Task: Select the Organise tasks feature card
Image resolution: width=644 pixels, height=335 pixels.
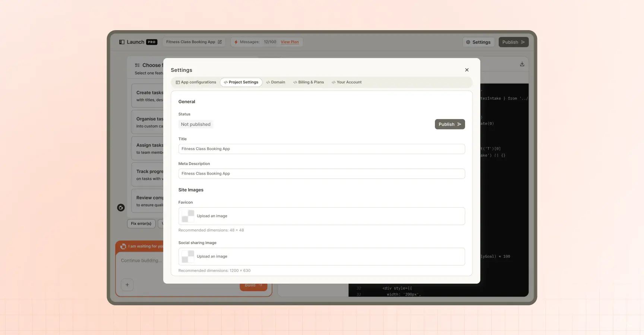Action: click(148, 122)
